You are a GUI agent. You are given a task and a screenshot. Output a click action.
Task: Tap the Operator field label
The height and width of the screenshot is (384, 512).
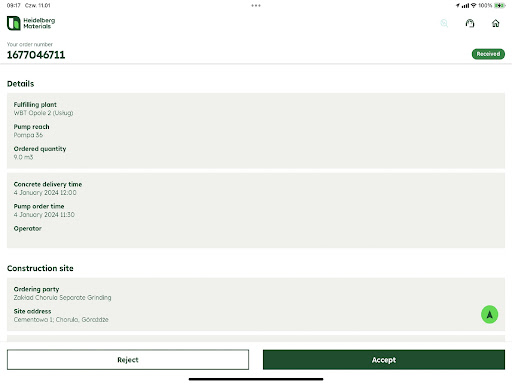[x=28, y=229]
